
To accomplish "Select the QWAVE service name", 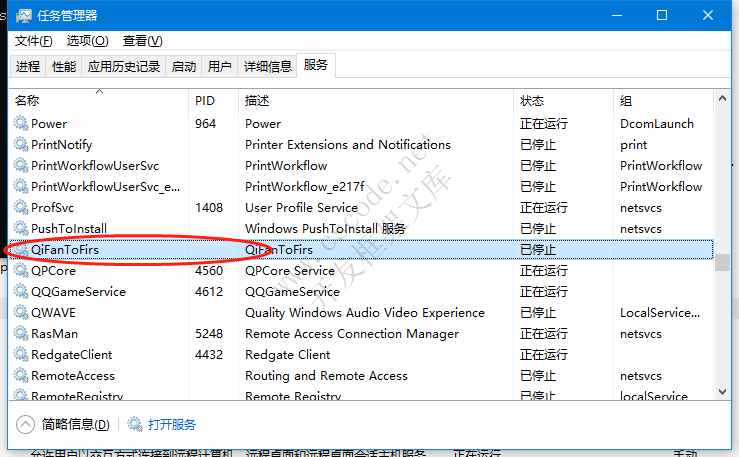I will pos(53,313).
